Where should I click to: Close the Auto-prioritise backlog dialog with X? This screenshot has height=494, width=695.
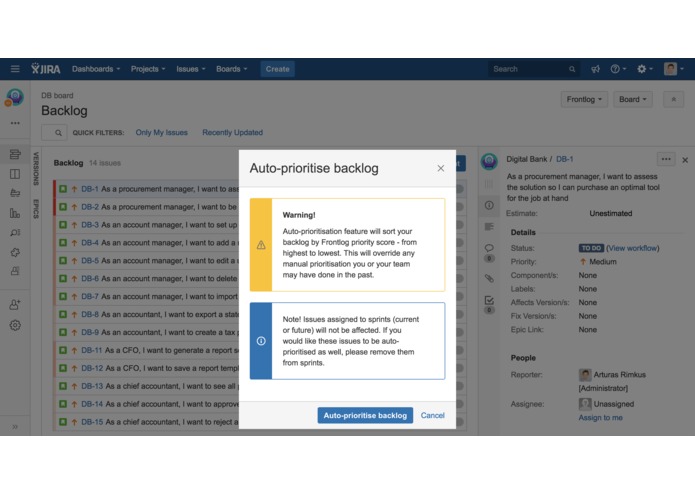(x=441, y=168)
